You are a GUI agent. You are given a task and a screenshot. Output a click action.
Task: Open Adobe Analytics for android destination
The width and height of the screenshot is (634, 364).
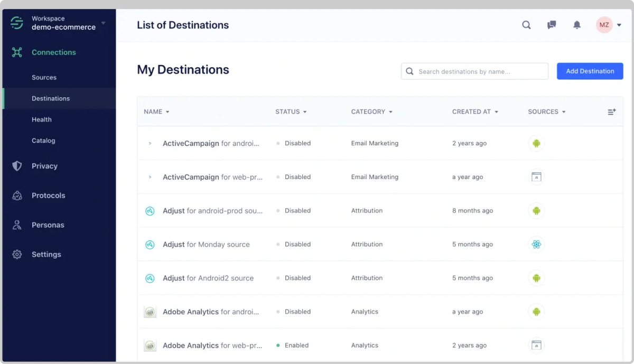click(211, 312)
